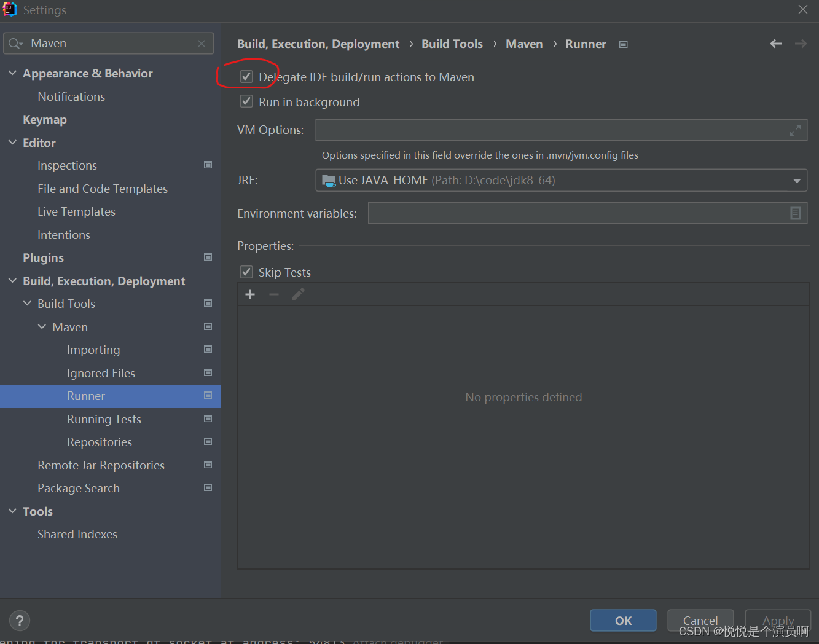
Task: Edit property with the pencil icon
Action: 298,294
